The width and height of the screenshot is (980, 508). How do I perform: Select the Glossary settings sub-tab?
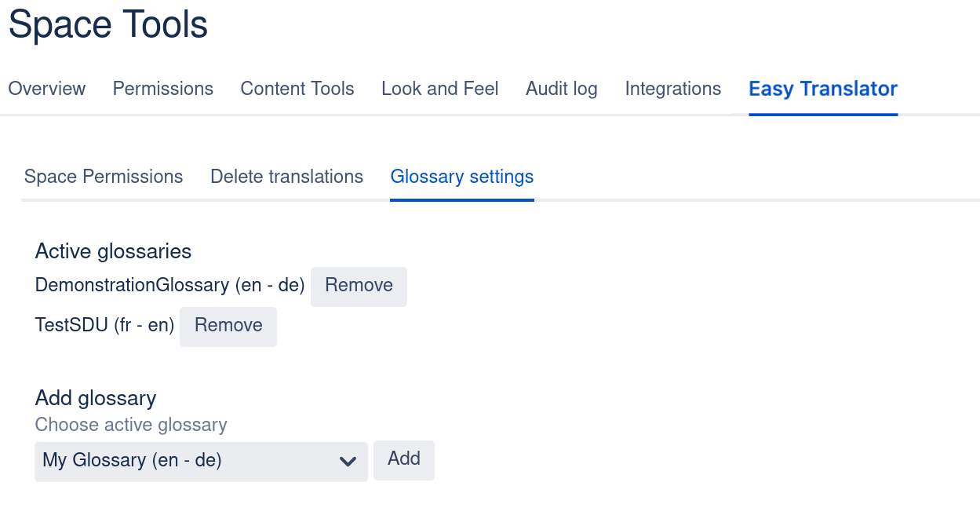click(461, 177)
